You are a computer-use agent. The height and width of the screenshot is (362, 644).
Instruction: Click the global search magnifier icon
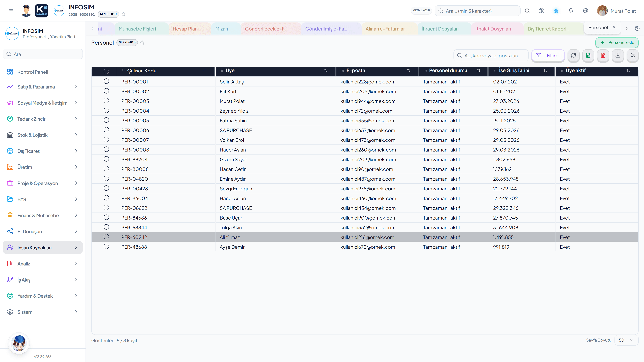click(x=527, y=11)
